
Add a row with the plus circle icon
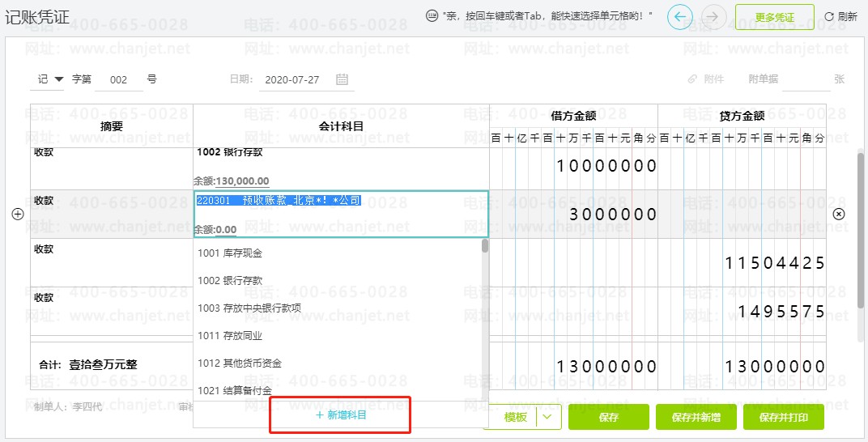pos(18,214)
